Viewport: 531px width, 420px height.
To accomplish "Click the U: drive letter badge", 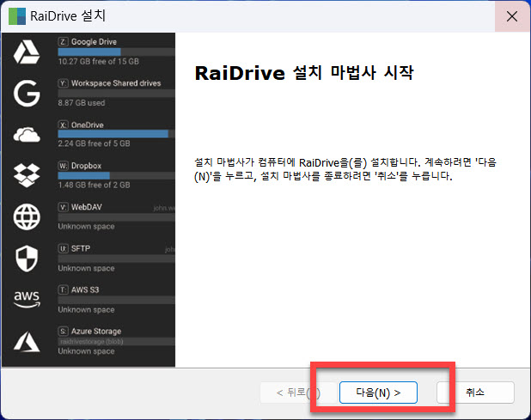I will coord(64,249).
